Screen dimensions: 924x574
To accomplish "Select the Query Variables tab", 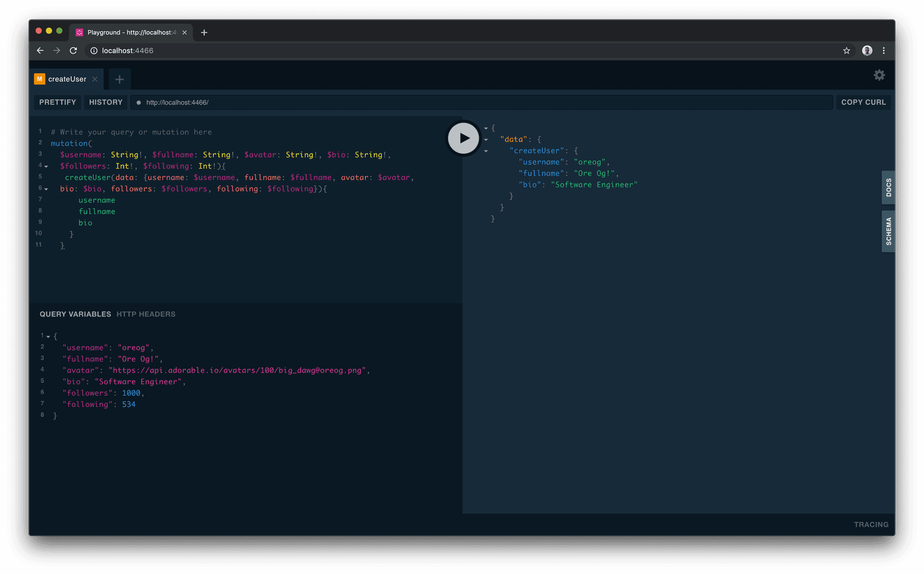I will point(75,314).
